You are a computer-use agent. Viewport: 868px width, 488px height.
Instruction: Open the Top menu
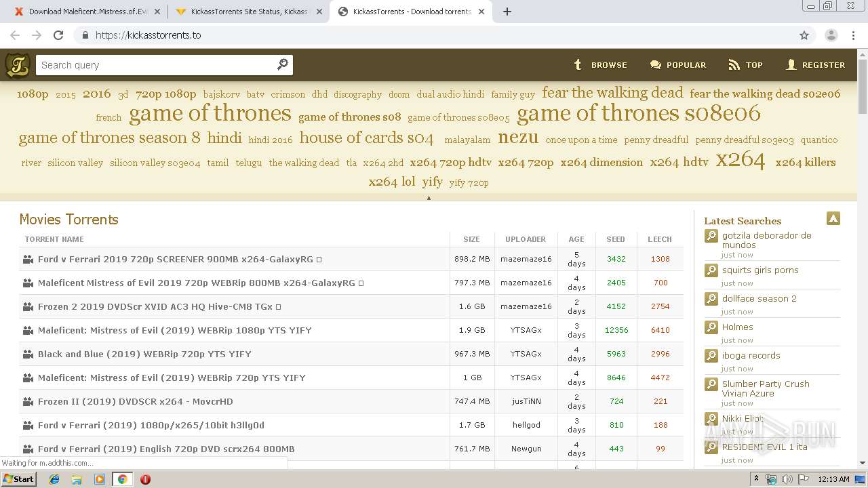745,65
